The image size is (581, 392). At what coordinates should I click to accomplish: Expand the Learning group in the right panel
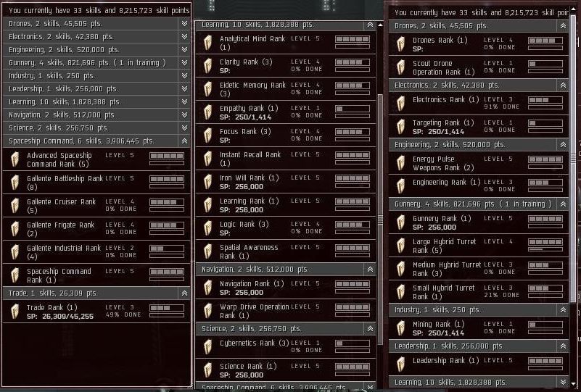point(563,382)
